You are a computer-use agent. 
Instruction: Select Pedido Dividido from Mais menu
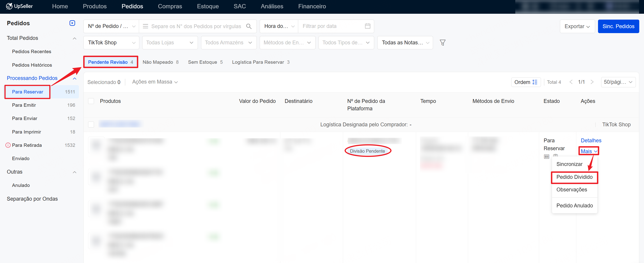[x=574, y=177]
